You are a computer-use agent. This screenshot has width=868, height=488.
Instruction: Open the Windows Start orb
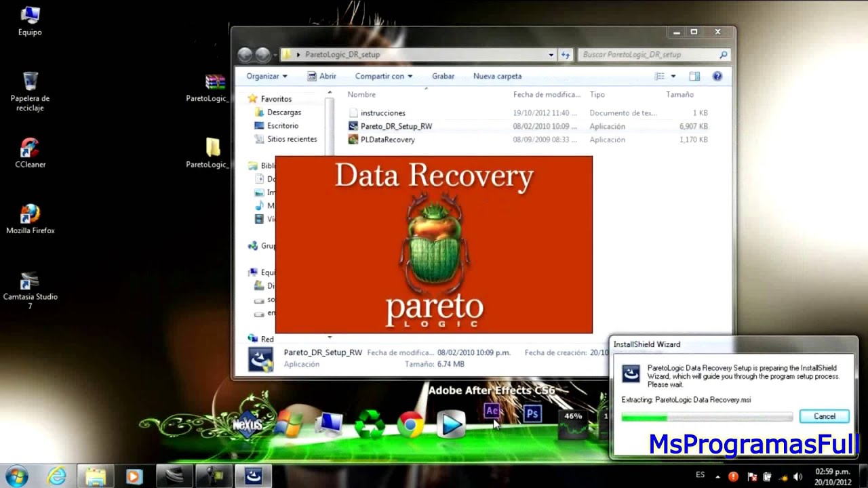[x=16, y=476]
